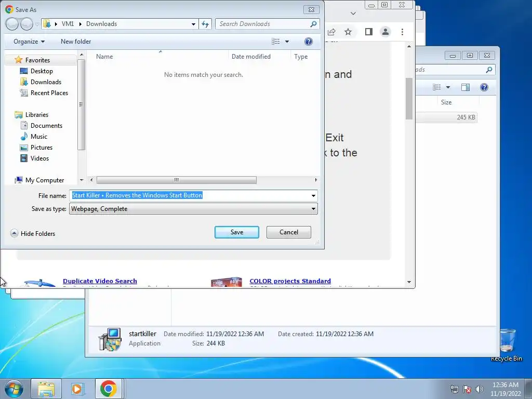The image size is (532, 399).
Task: Click the File name input field
Action: click(190, 195)
